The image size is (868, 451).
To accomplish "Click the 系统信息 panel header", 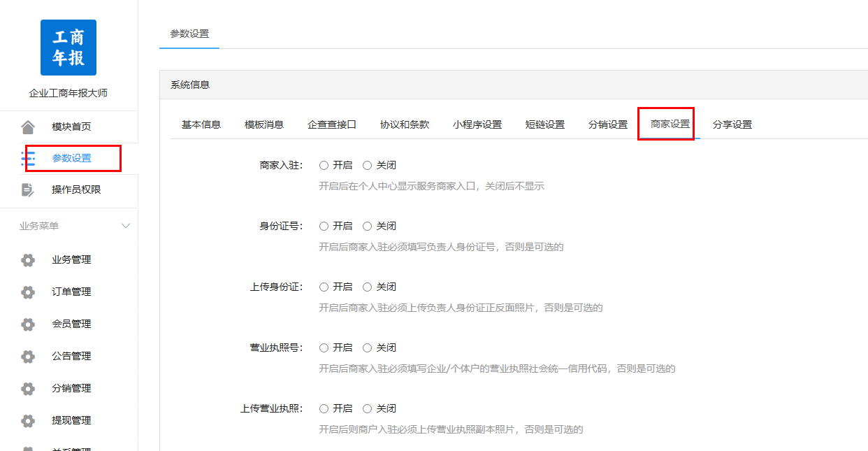I will (514, 85).
